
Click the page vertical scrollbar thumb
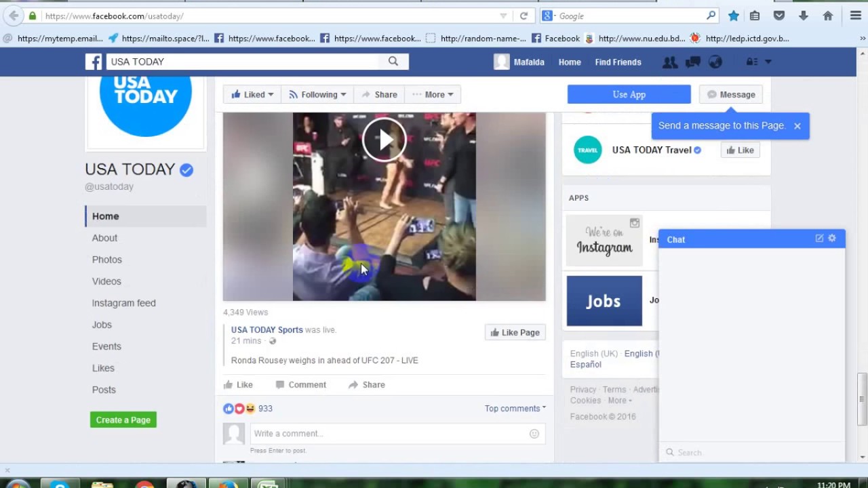pos(863,399)
